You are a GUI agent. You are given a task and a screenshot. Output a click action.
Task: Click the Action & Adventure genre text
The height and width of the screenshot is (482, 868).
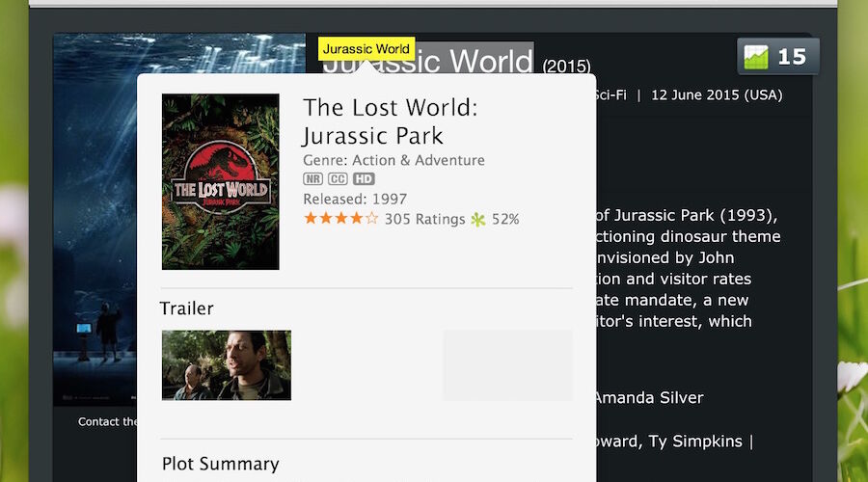click(419, 160)
